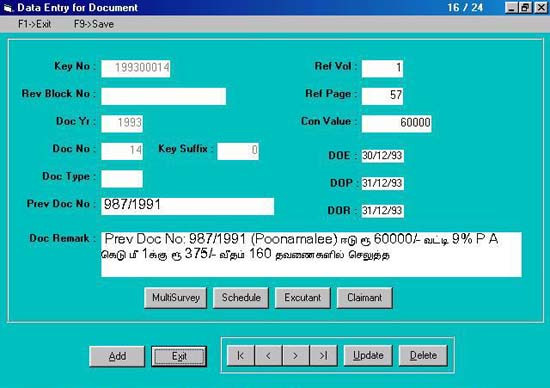Close the Data Entry for Document window
Image resolution: width=550 pixels, height=388 pixels.
tap(541, 7)
